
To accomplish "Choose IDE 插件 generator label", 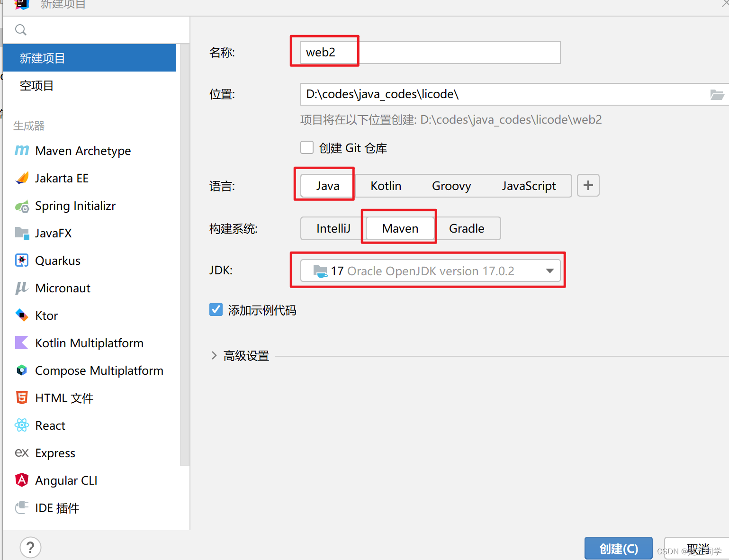I will pyautogui.click(x=57, y=508).
